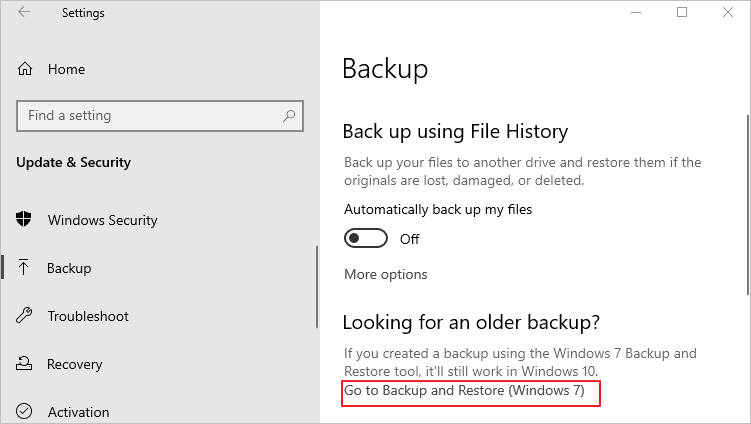Open the Recovery settings page
This screenshot has height=424, width=751.
click(x=74, y=364)
